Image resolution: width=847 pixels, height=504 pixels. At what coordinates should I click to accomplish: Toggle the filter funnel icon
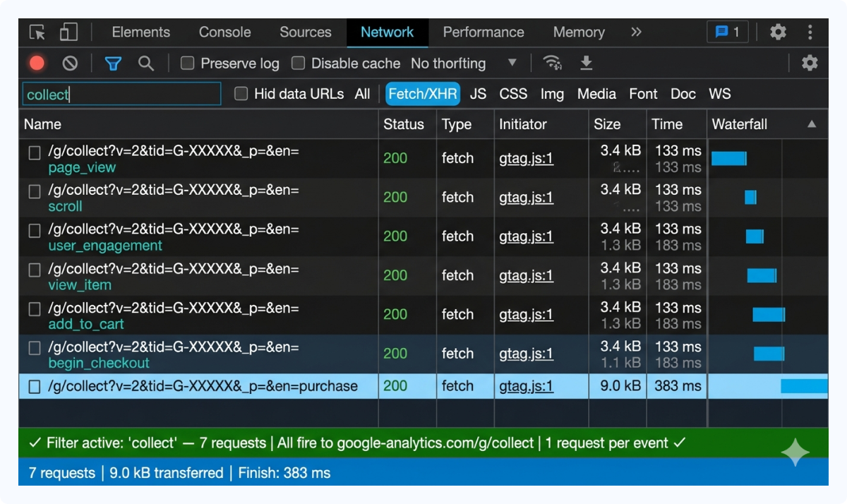pos(113,64)
